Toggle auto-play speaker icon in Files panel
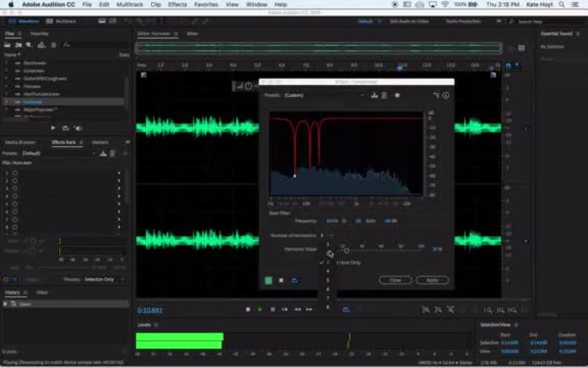The image size is (588, 368). pos(78,128)
